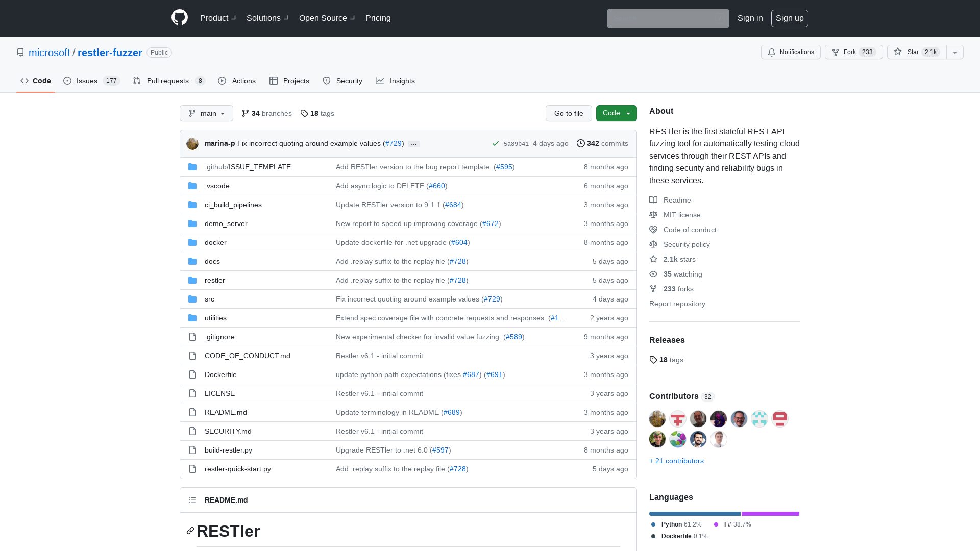Click the .vscode folder icon
Screen dimensions: 980x551
[192, 186]
